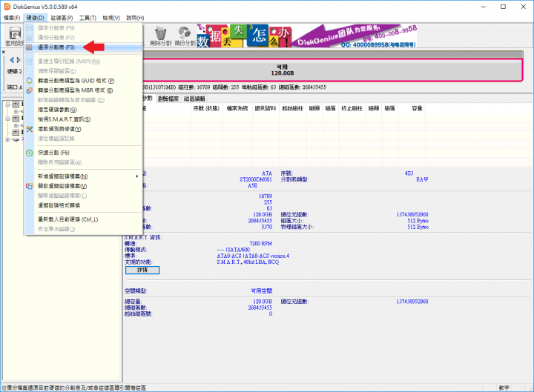Select 壞軌偵測與修復(Y) menu entry
Screen dimensions: 534x392
click(83, 129)
